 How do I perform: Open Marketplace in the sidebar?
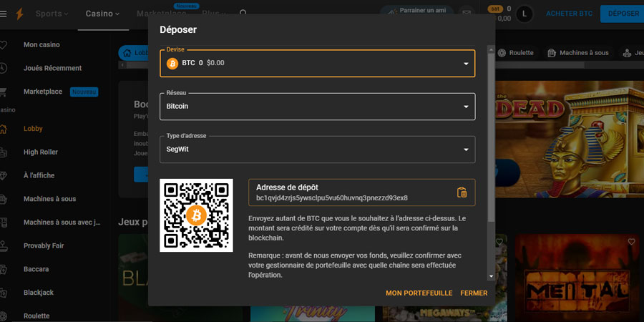pos(43,92)
